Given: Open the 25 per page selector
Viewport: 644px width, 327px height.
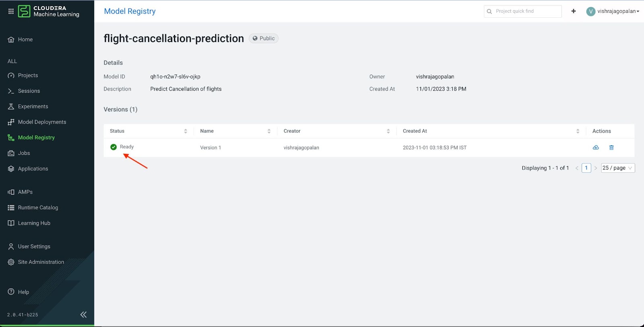Looking at the screenshot, I should pos(617,168).
